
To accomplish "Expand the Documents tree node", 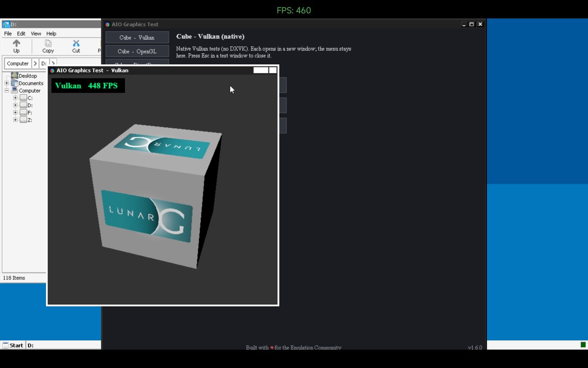I will [x=7, y=83].
